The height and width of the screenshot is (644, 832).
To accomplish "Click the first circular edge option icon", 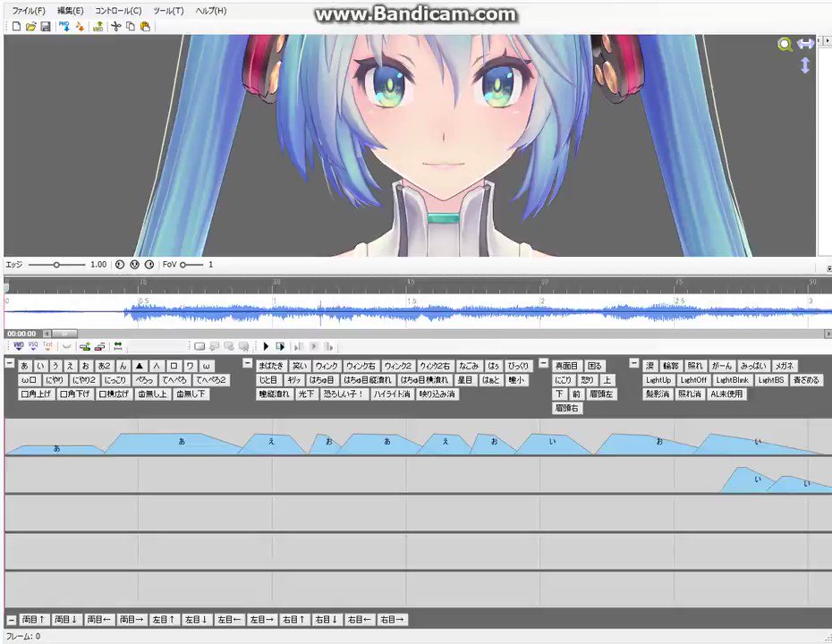I will click(120, 264).
